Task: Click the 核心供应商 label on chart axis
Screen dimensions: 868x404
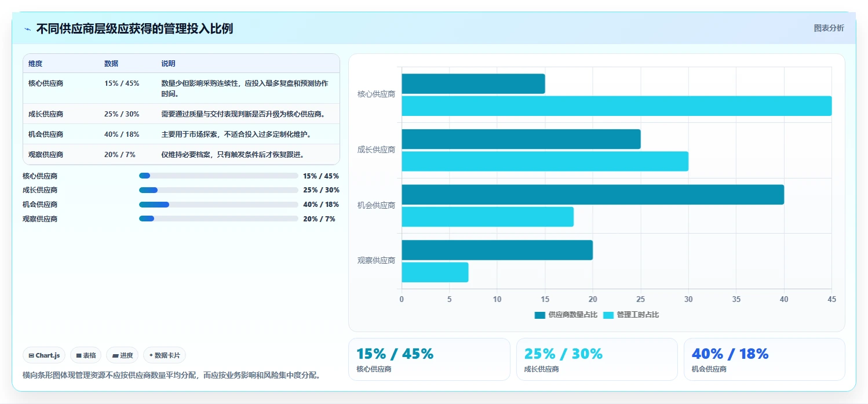Action: 376,94
